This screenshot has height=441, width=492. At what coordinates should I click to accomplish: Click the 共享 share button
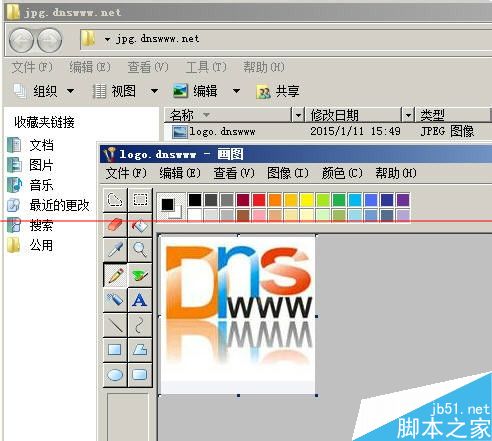click(x=278, y=91)
